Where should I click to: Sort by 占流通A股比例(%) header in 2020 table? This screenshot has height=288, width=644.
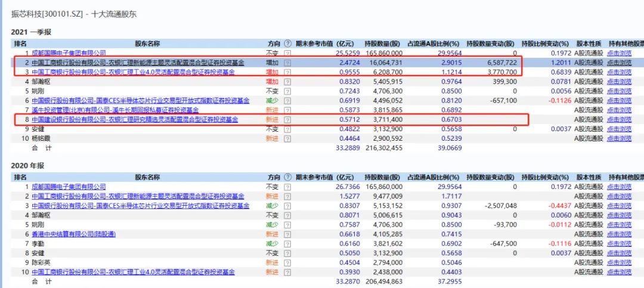[x=434, y=178]
